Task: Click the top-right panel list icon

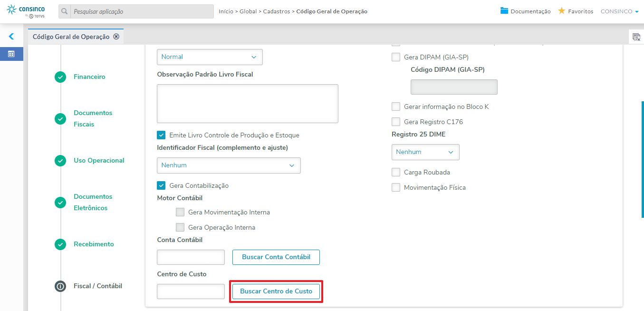Action: tap(636, 37)
